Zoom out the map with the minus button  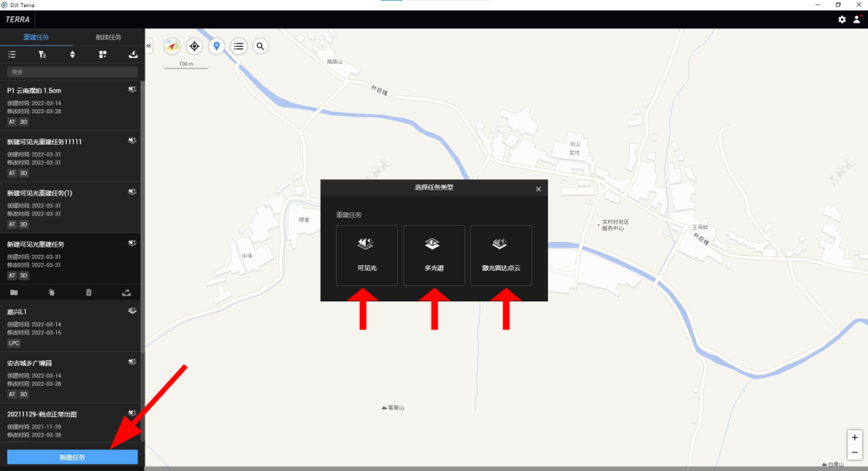tap(854, 453)
